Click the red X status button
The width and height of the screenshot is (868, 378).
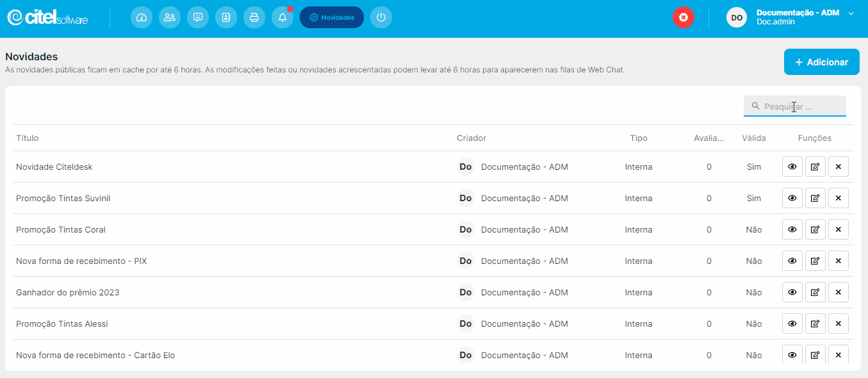coord(684,17)
